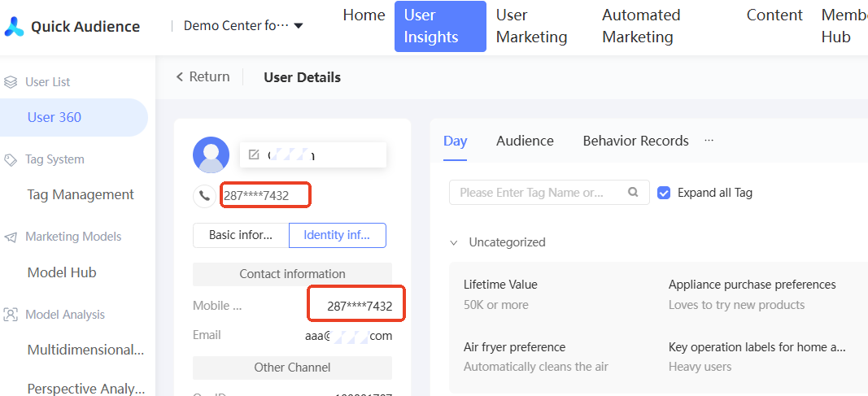Click the edit pencil icon beside username
868x396 pixels.
[254, 154]
